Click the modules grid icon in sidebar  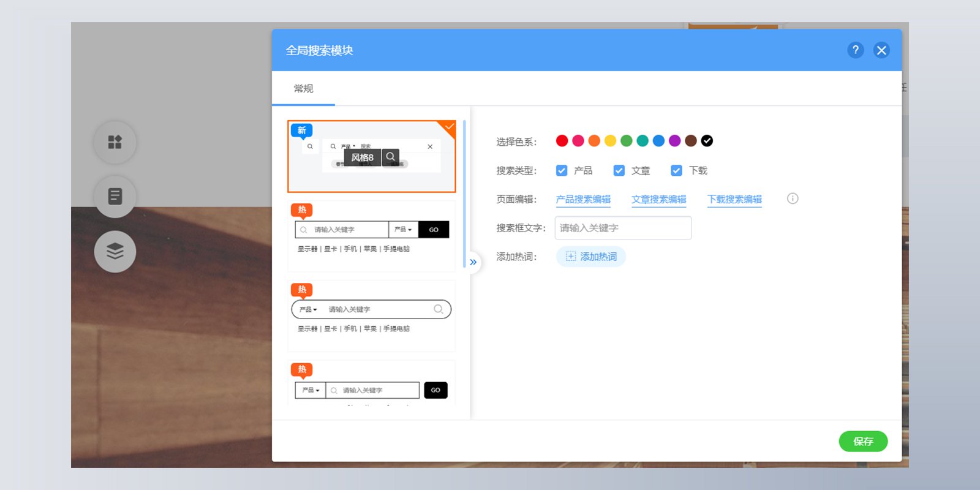(x=115, y=142)
